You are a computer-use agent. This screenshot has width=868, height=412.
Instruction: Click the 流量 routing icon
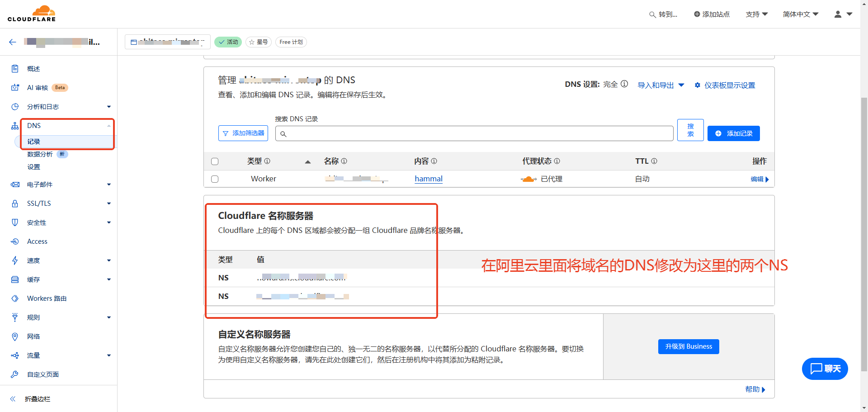(x=15, y=355)
